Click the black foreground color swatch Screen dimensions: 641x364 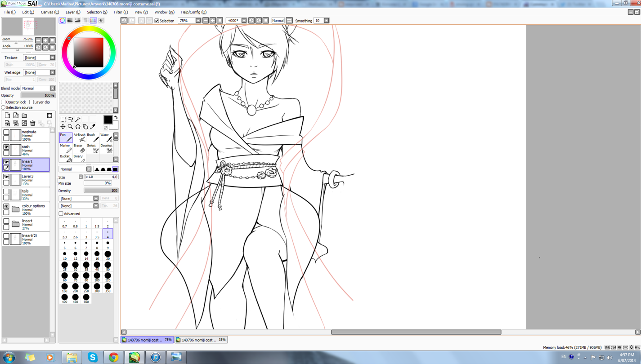pyautogui.click(x=108, y=120)
